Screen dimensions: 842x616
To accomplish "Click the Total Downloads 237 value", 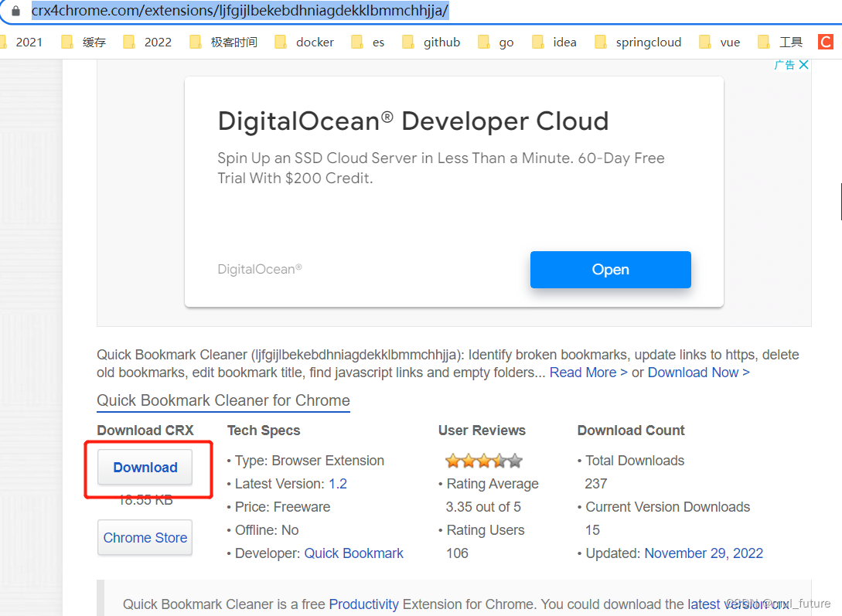I will (596, 484).
